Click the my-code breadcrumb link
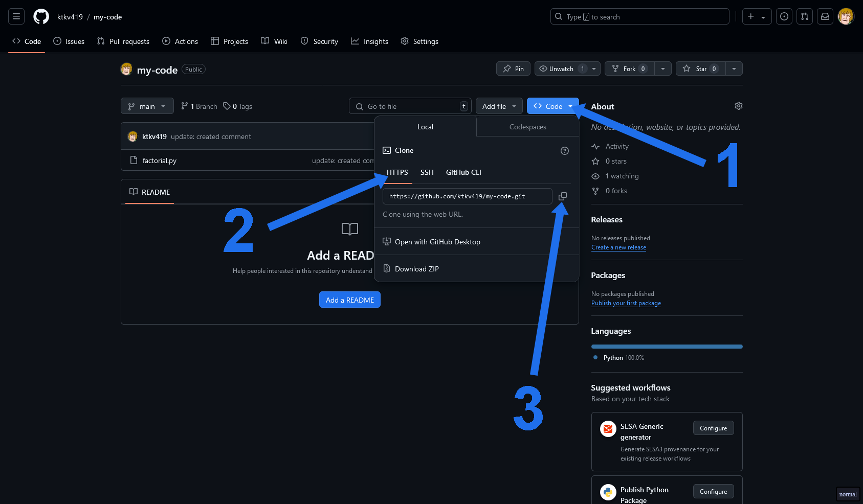 [108, 17]
